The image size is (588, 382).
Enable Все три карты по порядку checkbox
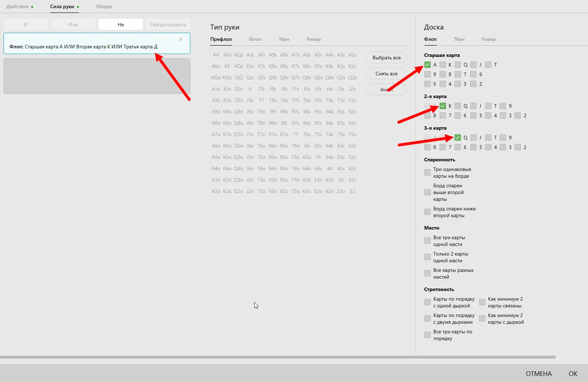click(428, 335)
